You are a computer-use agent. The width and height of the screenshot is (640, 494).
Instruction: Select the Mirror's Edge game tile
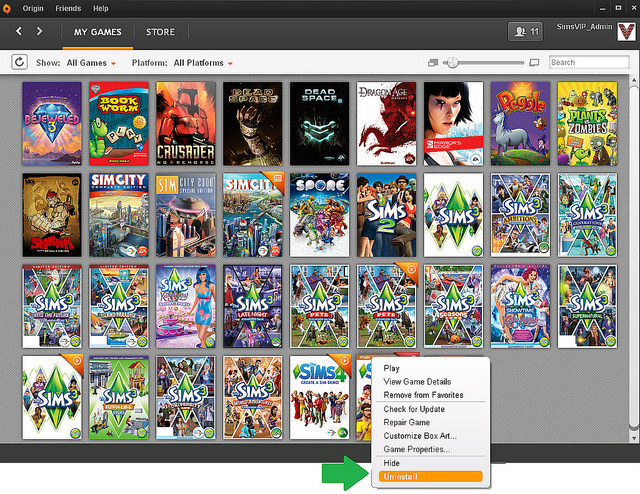(453, 124)
